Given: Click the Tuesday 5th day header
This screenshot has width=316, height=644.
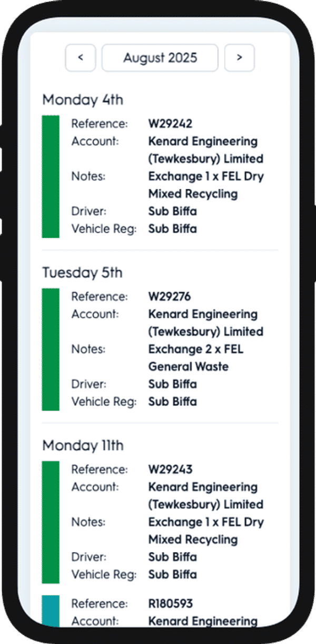Looking at the screenshot, I should pyautogui.click(x=82, y=273).
